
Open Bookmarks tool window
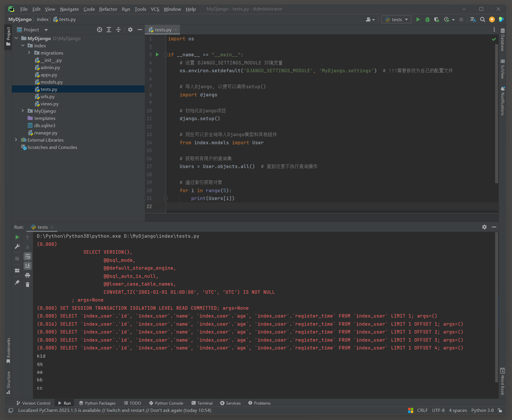point(8,351)
